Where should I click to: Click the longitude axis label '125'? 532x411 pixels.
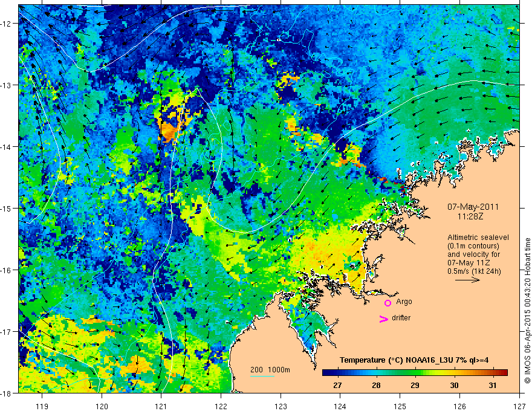400,406
